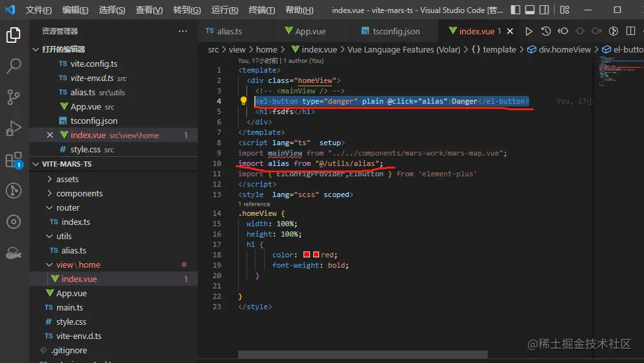
Task: Click the editor horizontal scrollbar
Action: 363,355
